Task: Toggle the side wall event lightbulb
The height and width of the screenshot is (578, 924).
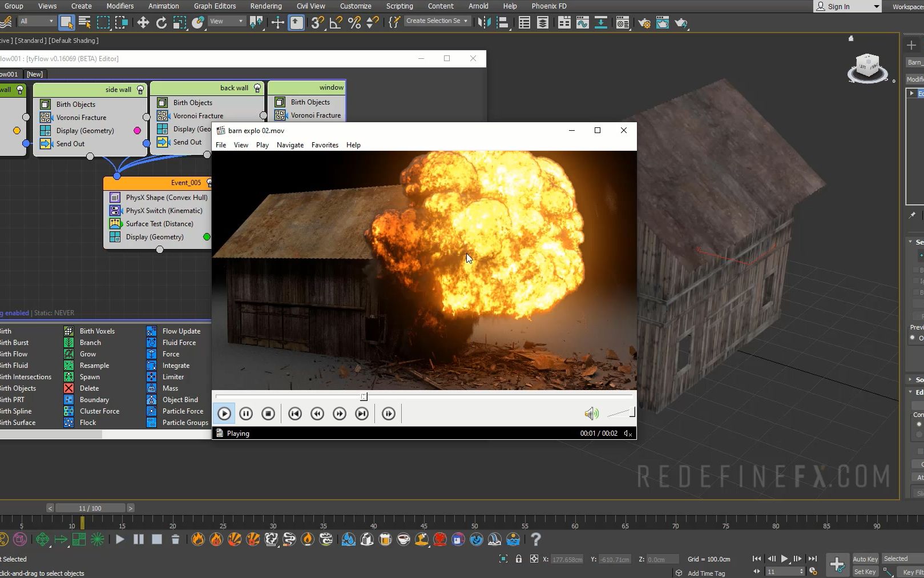Action: click(140, 90)
